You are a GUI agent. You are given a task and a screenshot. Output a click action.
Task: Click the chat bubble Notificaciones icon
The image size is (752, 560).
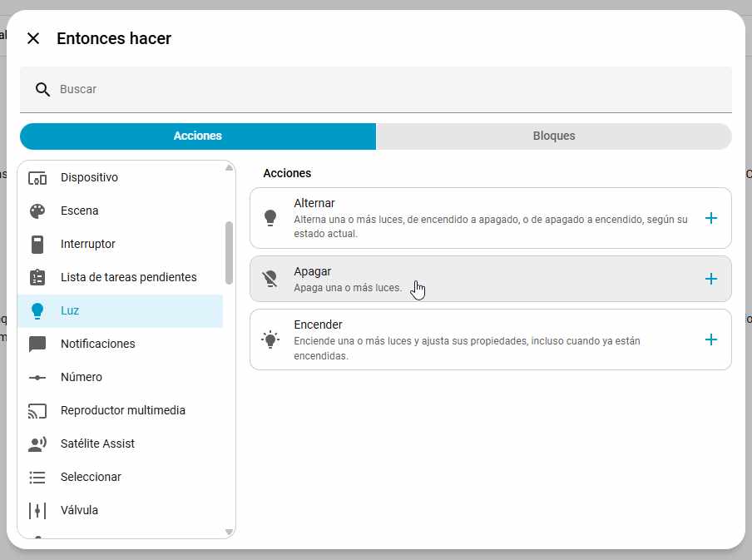(x=37, y=344)
